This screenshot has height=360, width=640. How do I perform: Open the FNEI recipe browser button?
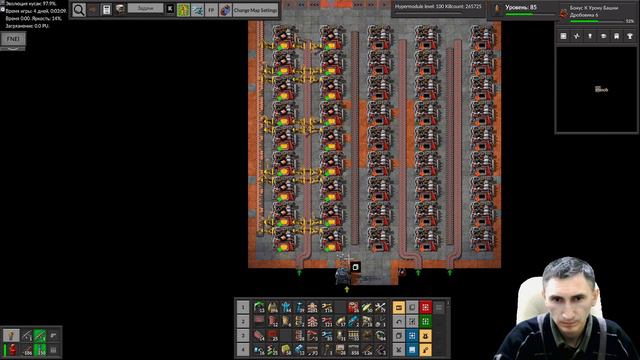[x=13, y=39]
